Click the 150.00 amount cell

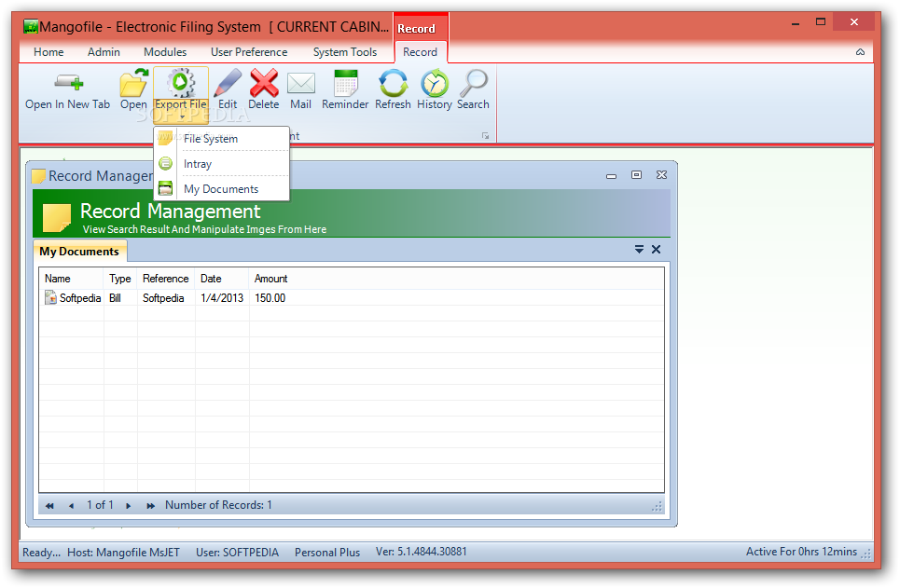pyautogui.click(x=270, y=298)
